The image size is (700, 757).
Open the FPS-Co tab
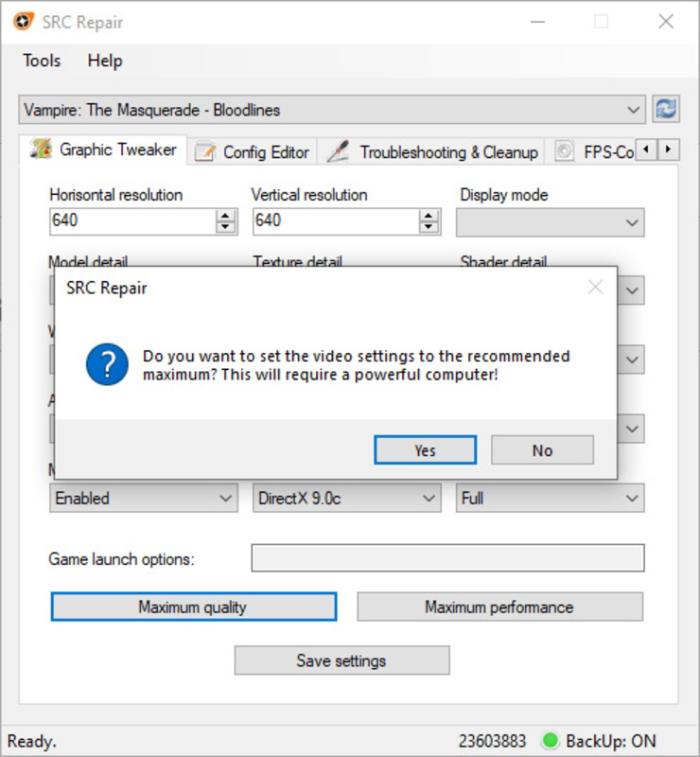(591, 152)
